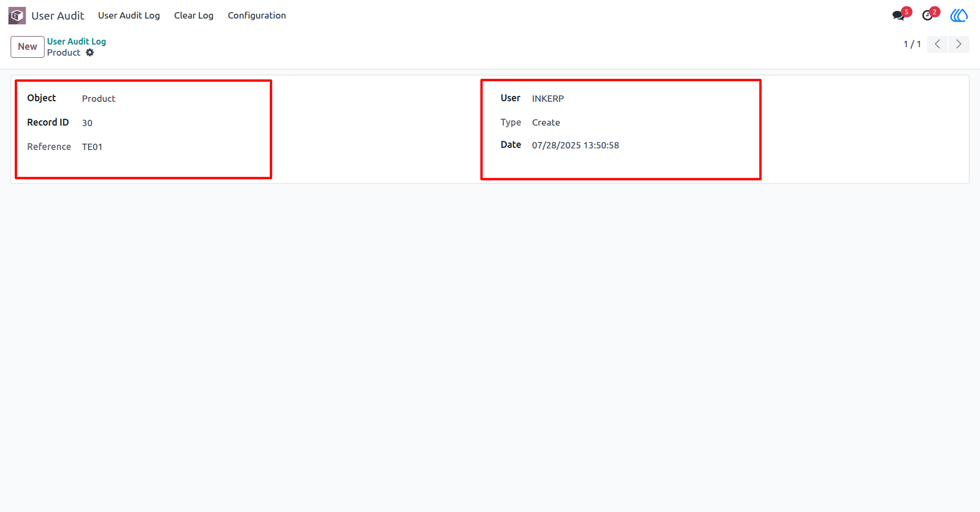The width and height of the screenshot is (980, 512).
Task: Click the Product breadcrumb title
Action: tap(64, 52)
